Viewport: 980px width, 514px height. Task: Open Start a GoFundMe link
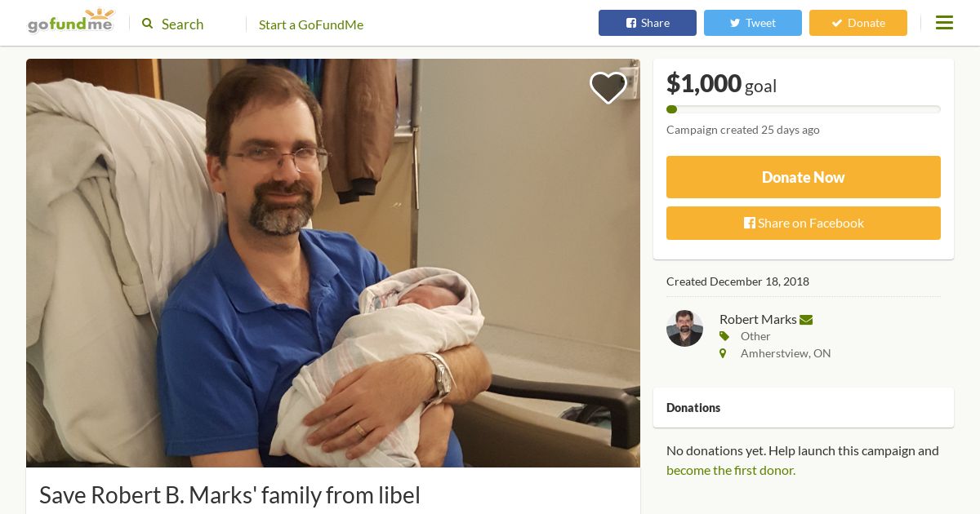coord(311,24)
